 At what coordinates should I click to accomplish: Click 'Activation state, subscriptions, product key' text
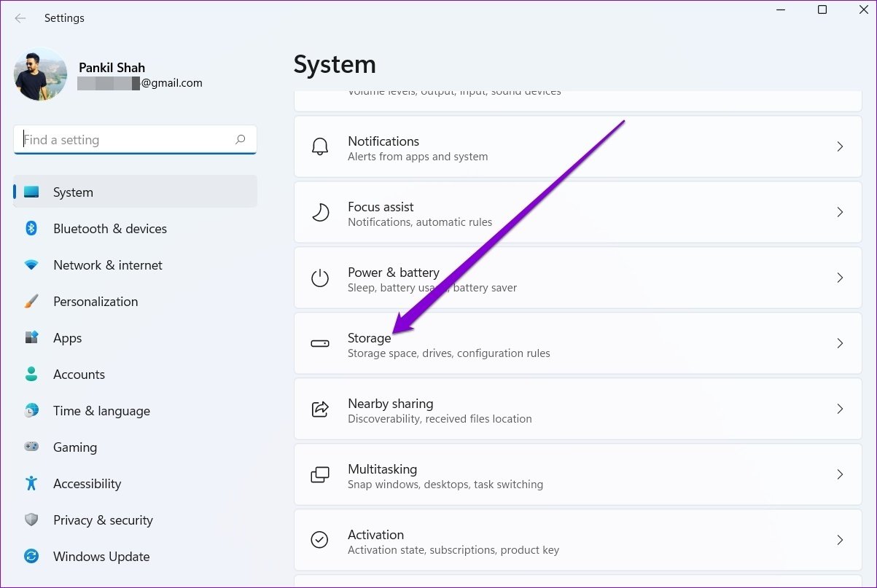(453, 550)
